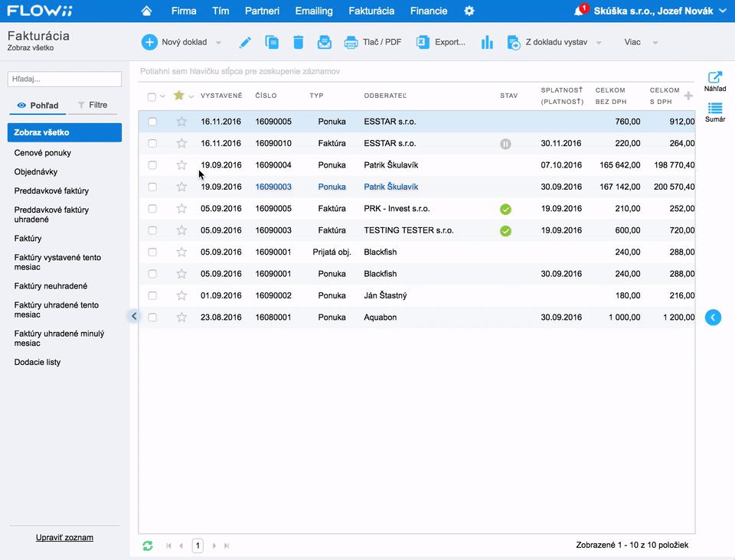Check the TESTING TESTER s.r.o. row checkbox
735x560 pixels.
pos(152,230)
